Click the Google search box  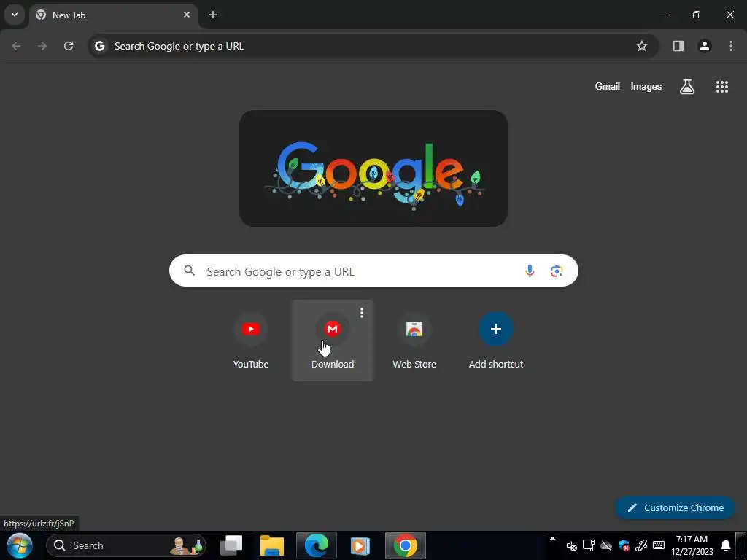pos(373,271)
